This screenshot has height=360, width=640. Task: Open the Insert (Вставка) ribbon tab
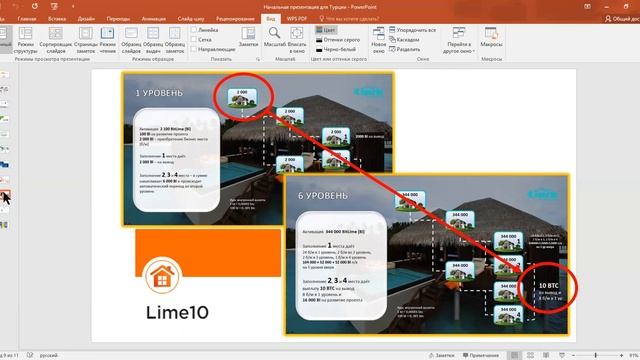pos(57,19)
